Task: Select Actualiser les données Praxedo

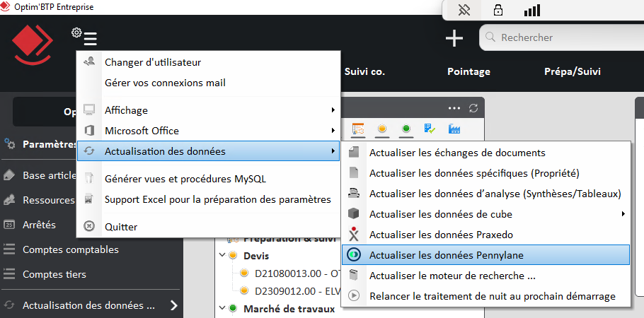Action: coord(485,235)
